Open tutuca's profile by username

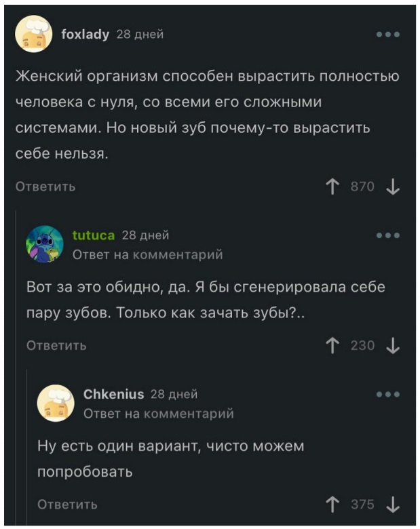(x=94, y=235)
